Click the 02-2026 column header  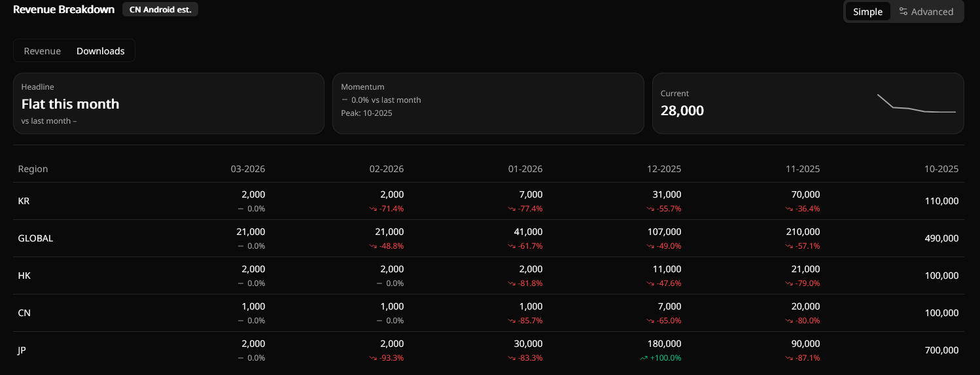[387, 169]
